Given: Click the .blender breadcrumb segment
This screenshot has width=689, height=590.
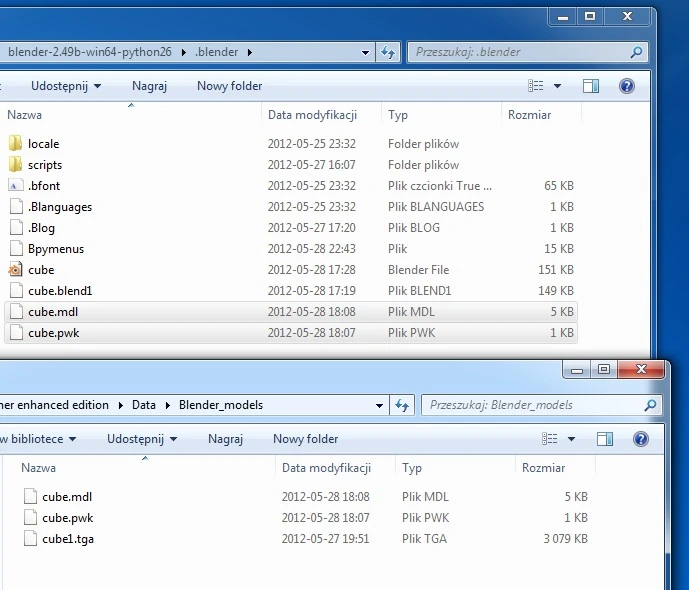Looking at the screenshot, I should click(217, 52).
